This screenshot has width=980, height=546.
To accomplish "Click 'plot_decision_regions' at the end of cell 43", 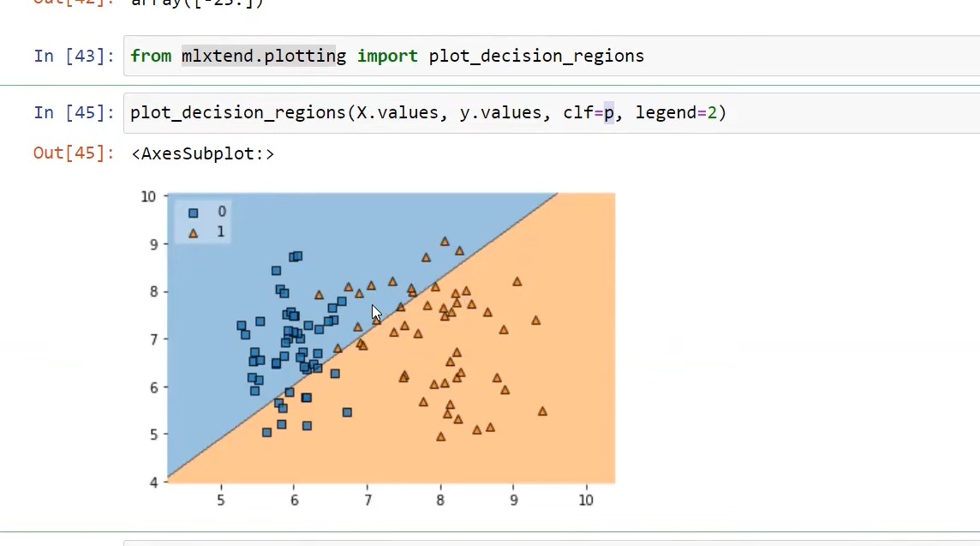I will (536, 57).
